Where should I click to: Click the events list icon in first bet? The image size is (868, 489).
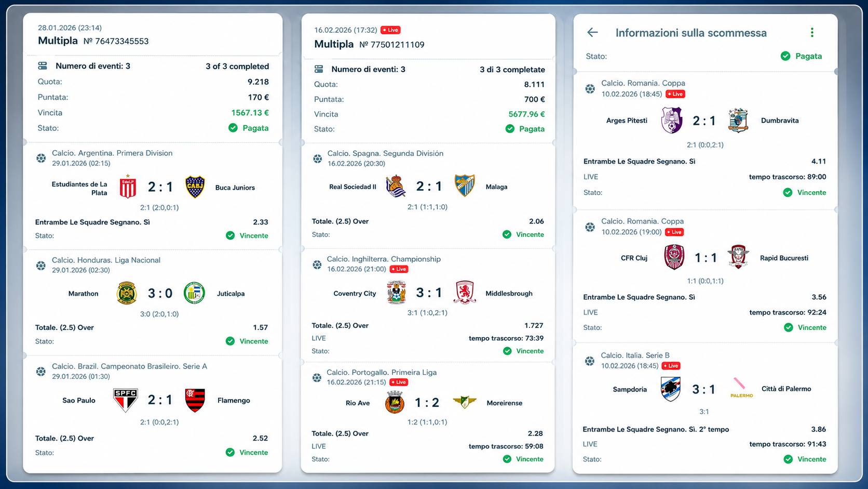click(43, 66)
